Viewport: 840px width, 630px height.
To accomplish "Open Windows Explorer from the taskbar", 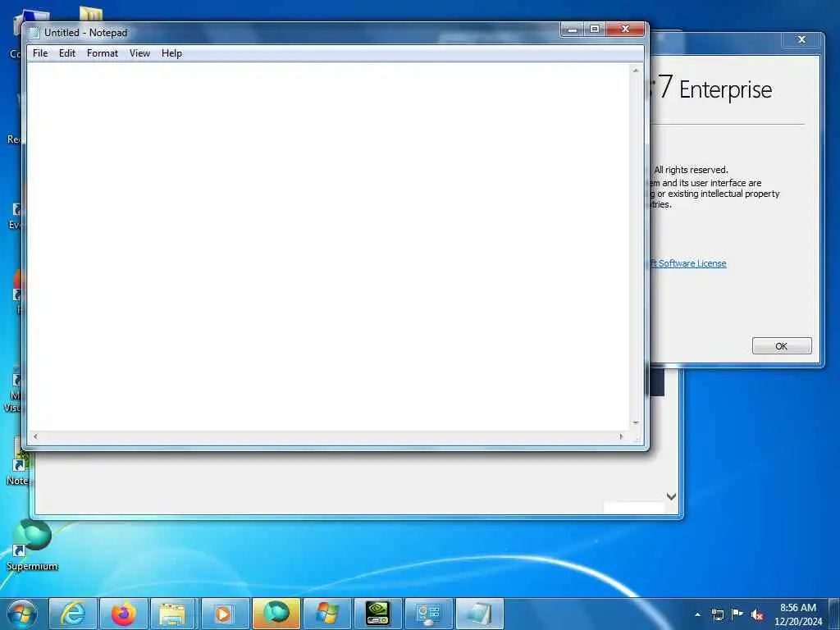I will tap(172, 614).
